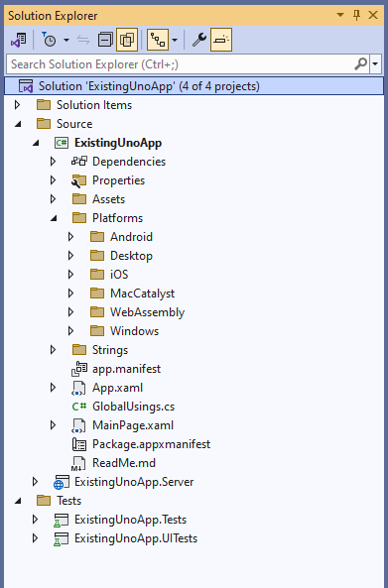Image resolution: width=388 pixels, height=588 pixels.
Task: Click the app.manifest file icon
Action: tap(79, 369)
